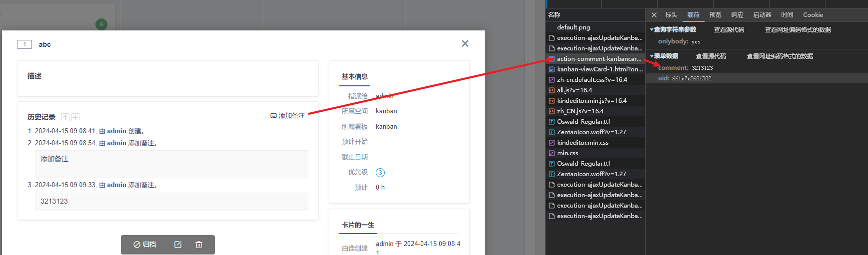Screen dimensions: 868x255
Task: Click the priority 3 badge
Action: [x=380, y=173]
